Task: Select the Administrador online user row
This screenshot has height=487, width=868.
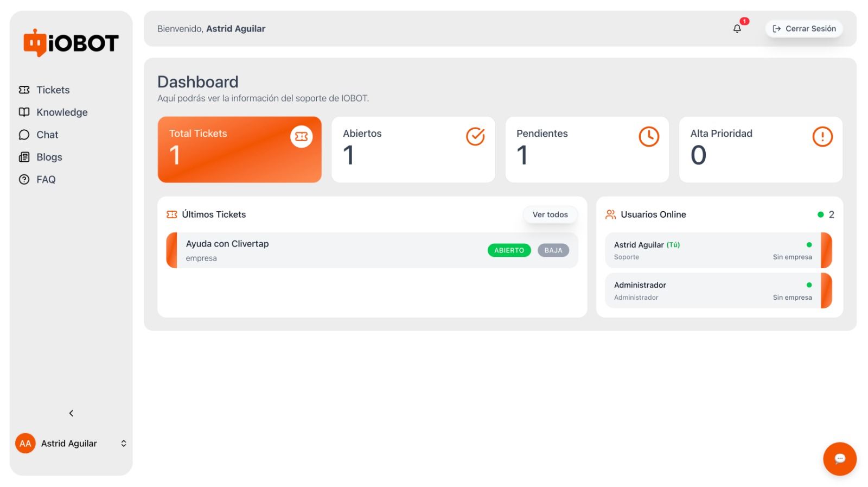Action: coord(718,290)
